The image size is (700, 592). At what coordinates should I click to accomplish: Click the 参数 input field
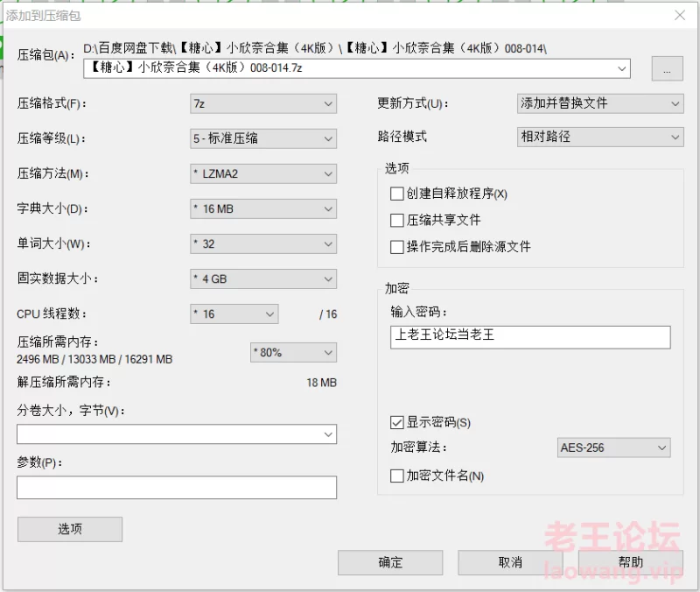click(177, 488)
